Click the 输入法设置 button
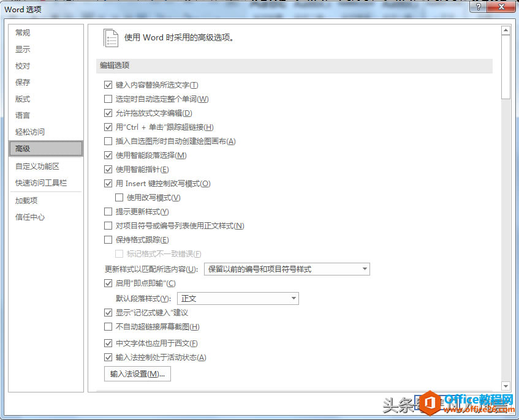The width and height of the screenshot is (519, 420). pos(137,373)
